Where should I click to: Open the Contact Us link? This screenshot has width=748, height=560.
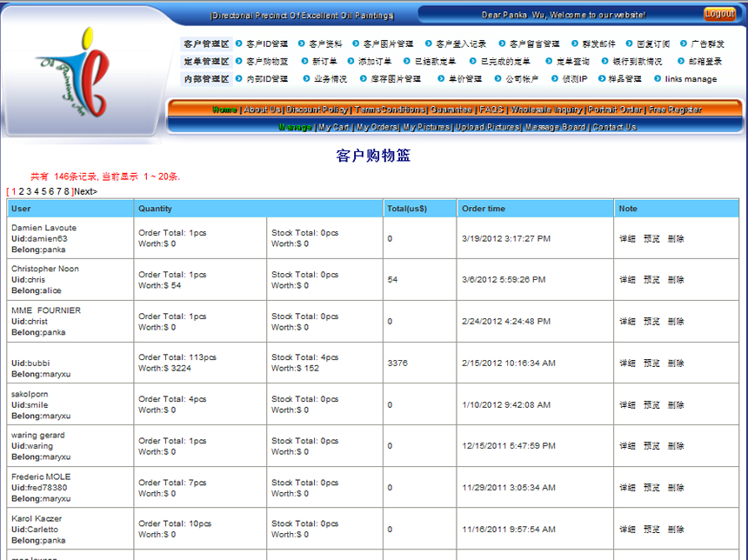click(x=614, y=127)
